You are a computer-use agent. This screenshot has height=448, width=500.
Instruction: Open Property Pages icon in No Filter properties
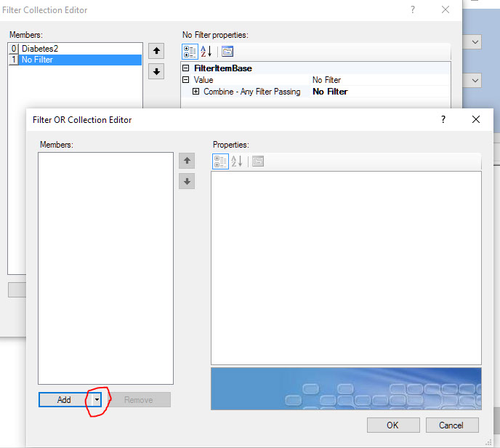(227, 51)
